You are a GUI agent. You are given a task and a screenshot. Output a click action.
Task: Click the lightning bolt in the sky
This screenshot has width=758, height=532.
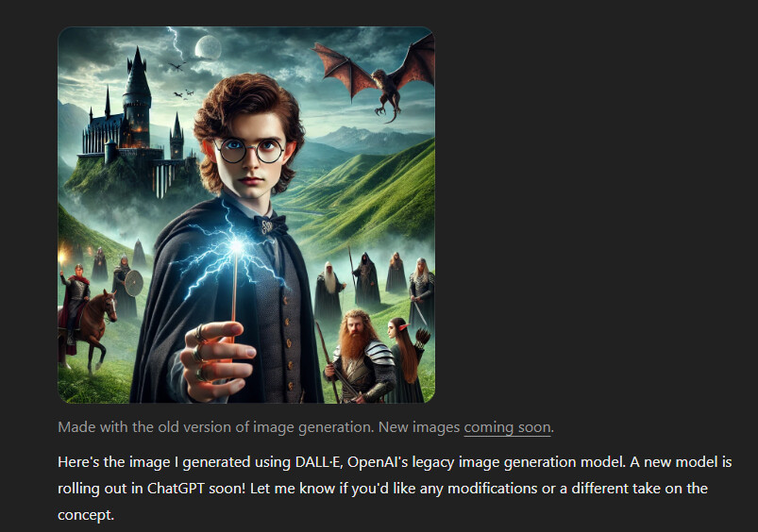(x=177, y=42)
